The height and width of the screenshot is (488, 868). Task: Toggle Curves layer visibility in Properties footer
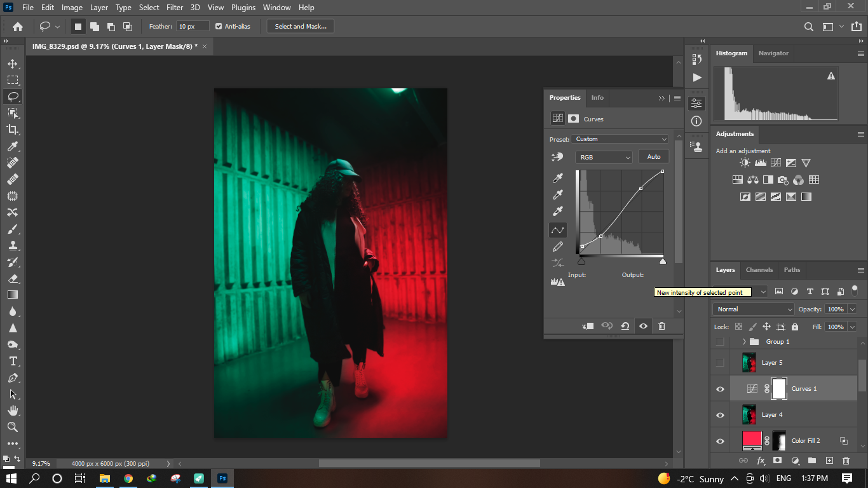coord(643,326)
